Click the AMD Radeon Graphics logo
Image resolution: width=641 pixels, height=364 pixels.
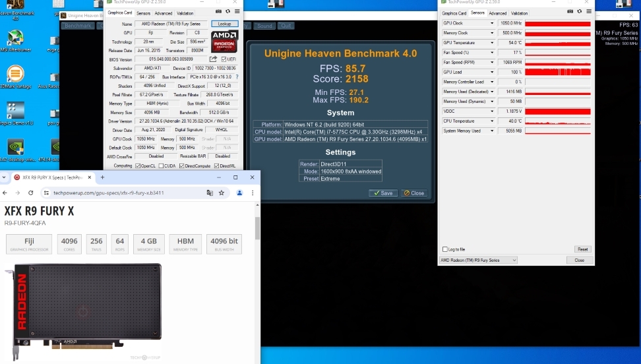[x=224, y=42]
